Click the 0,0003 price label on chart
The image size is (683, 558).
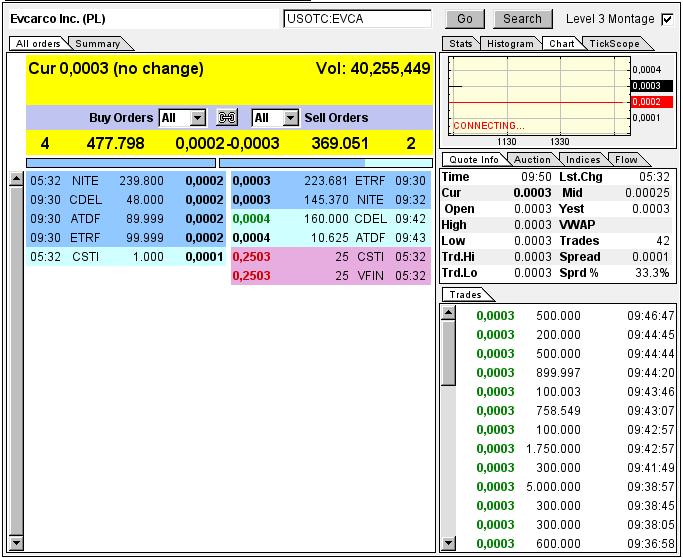652,86
